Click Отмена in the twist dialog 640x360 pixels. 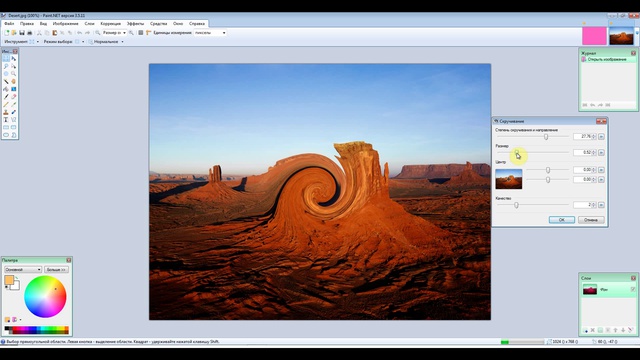[x=591, y=220]
